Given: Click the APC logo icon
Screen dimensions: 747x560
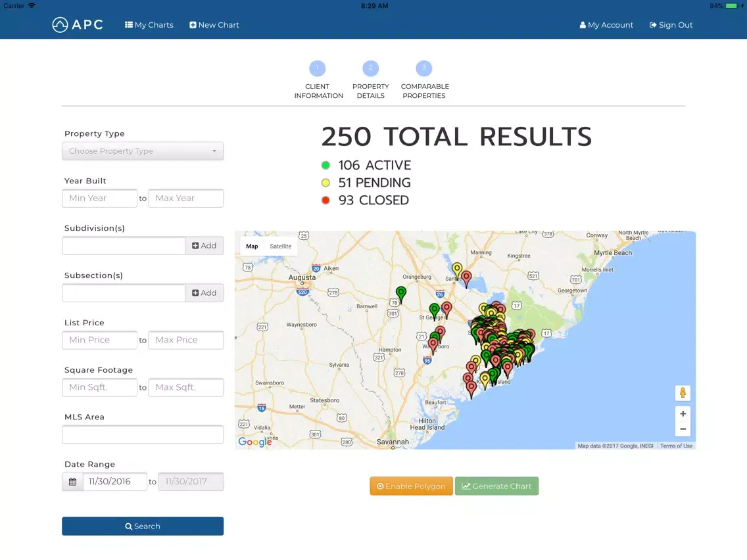Looking at the screenshot, I should pos(60,25).
